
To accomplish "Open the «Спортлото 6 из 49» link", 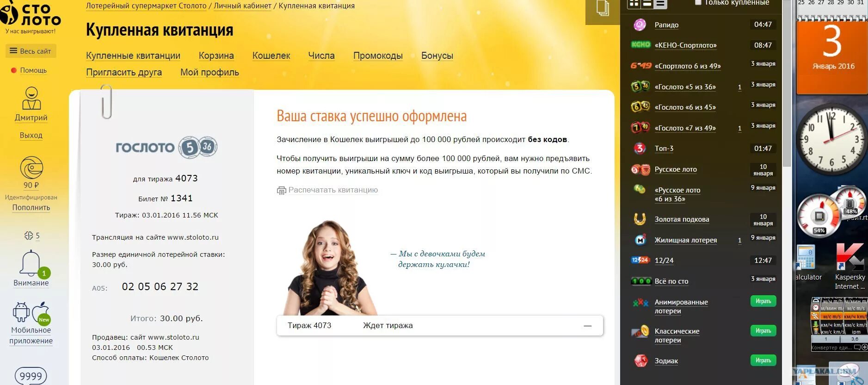I will pos(688,66).
